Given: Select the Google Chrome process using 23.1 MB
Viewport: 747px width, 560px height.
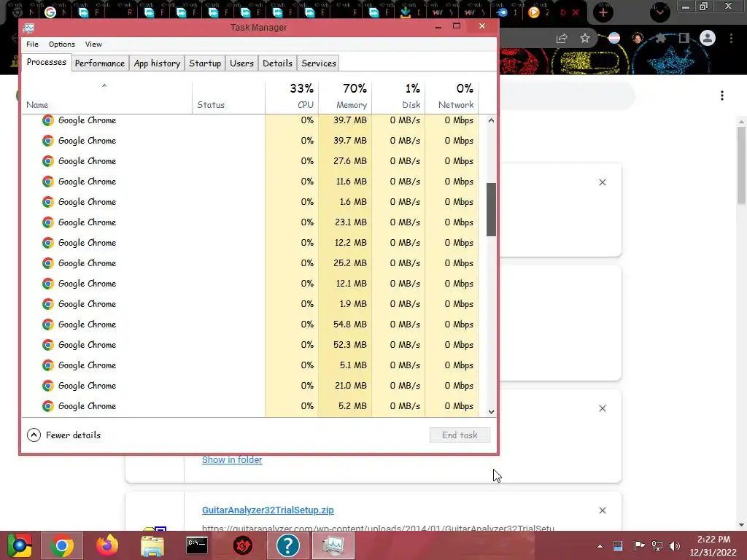Looking at the screenshot, I should (250, 222).
